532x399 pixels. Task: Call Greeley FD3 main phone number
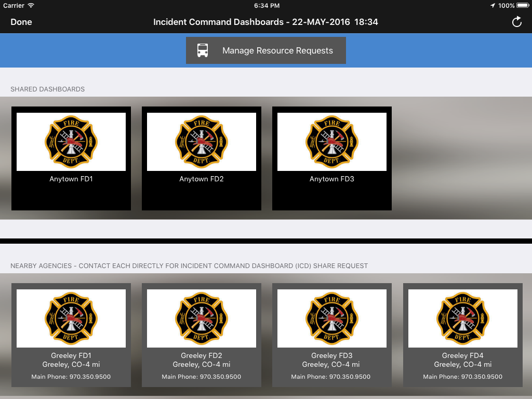[x=331, y=377]
